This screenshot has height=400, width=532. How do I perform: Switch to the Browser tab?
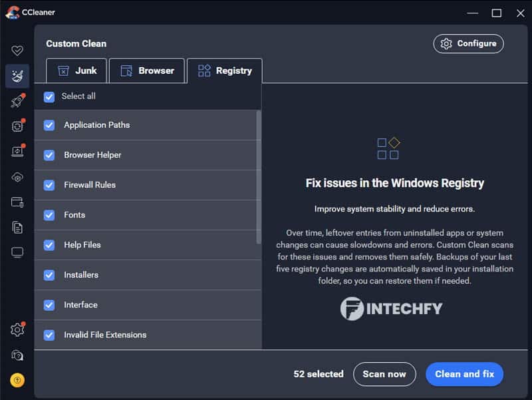click(x=147, y=71)
